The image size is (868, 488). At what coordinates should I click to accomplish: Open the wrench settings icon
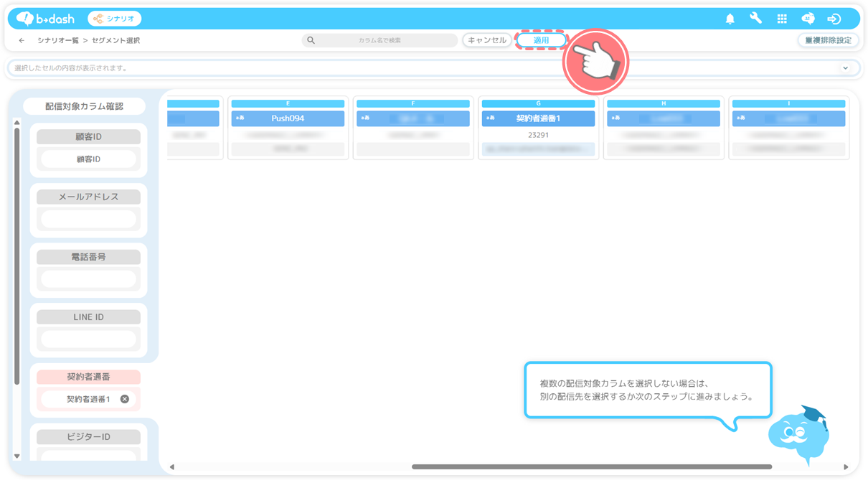pyautogui.click(x=755, y=19)
